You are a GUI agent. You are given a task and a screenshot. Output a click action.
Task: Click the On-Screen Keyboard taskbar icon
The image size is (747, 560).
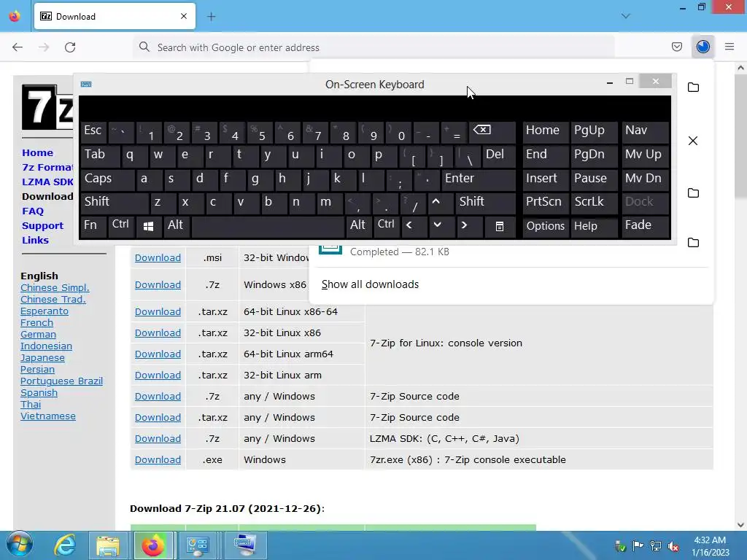point(245,545)
